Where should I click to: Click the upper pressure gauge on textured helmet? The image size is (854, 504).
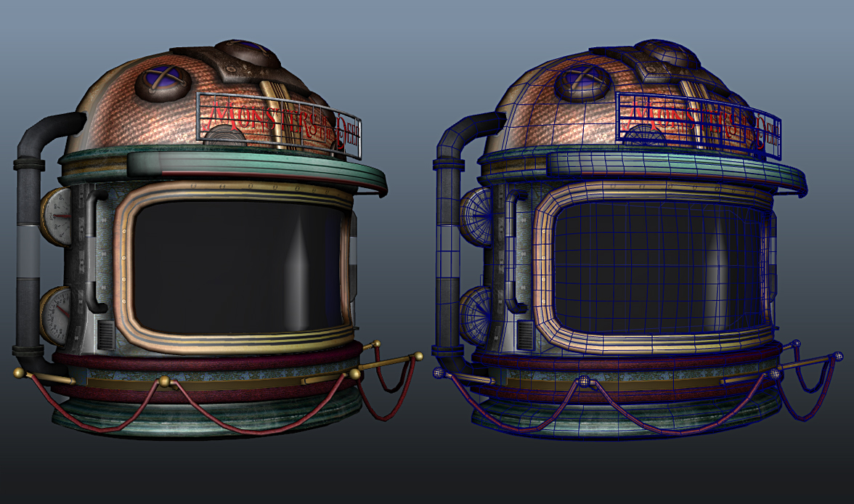57,216
